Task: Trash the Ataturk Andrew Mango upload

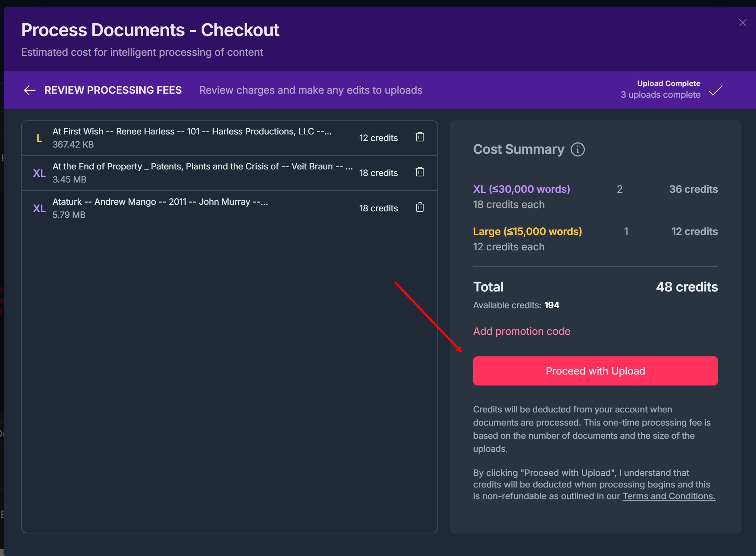Action: click(x=420, y=207)
